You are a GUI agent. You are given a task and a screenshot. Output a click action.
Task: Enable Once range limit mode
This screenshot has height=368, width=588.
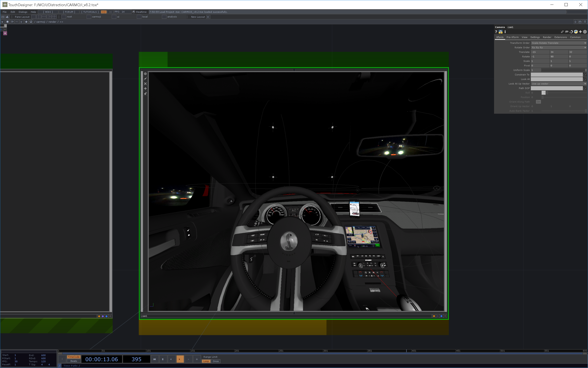click(x=216, y=361)
